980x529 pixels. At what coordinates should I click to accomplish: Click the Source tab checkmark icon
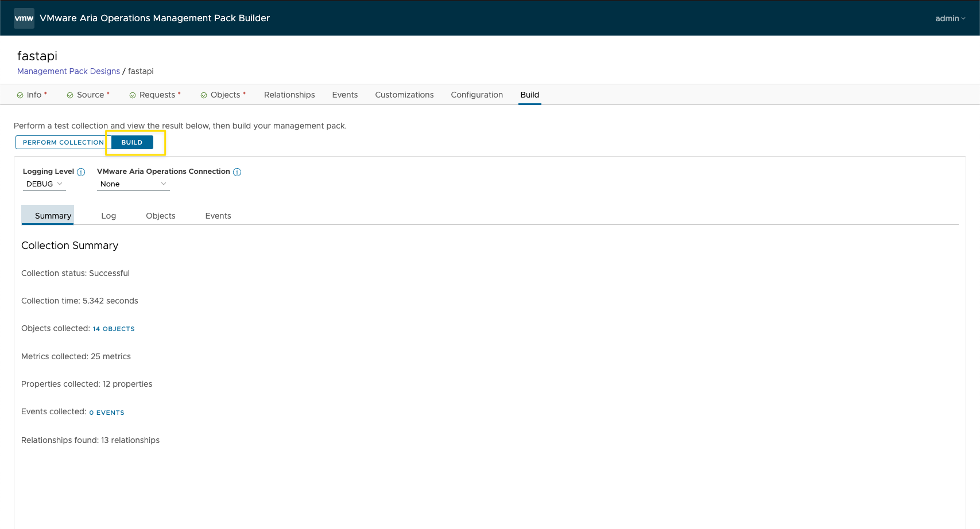coord(70,95)
